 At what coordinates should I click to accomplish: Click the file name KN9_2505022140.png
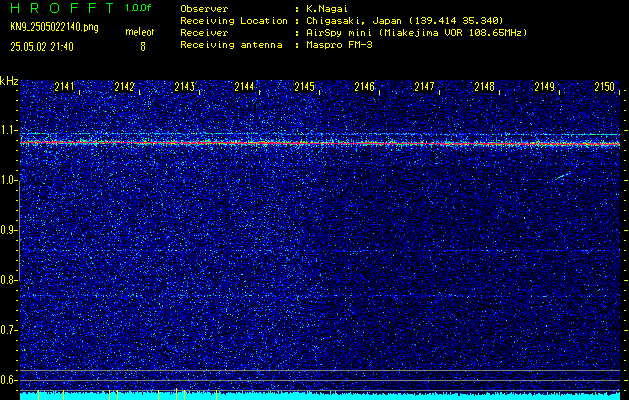coord(54,28)
